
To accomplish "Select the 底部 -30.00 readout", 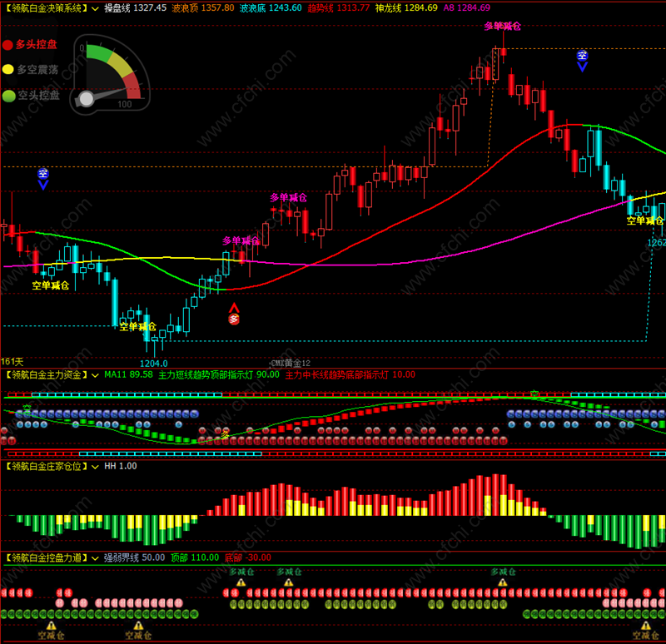I will coord(247,557).
